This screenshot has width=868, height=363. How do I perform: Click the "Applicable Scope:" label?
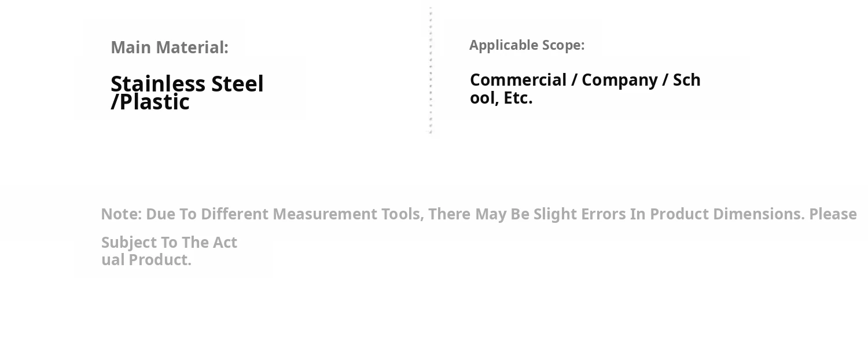pos(527,45)
